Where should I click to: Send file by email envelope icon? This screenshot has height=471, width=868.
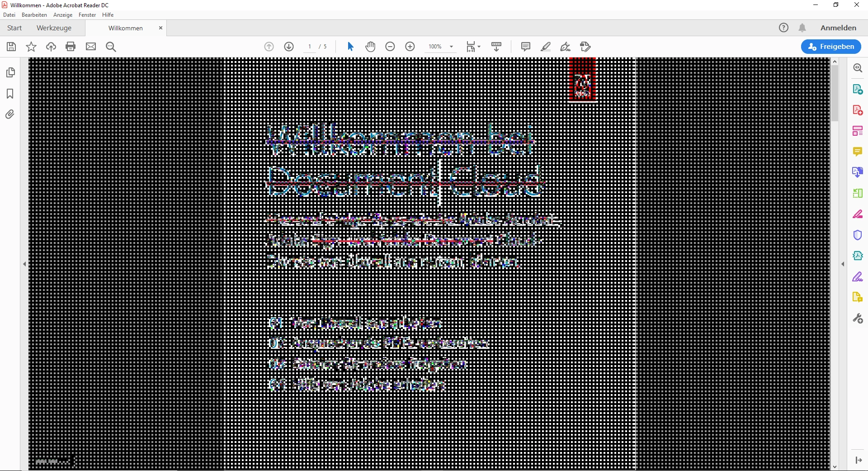click(x=91, y=47)
